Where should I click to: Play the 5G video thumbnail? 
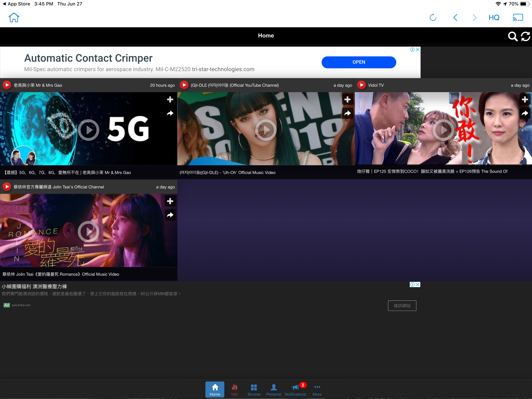point(89,130)
